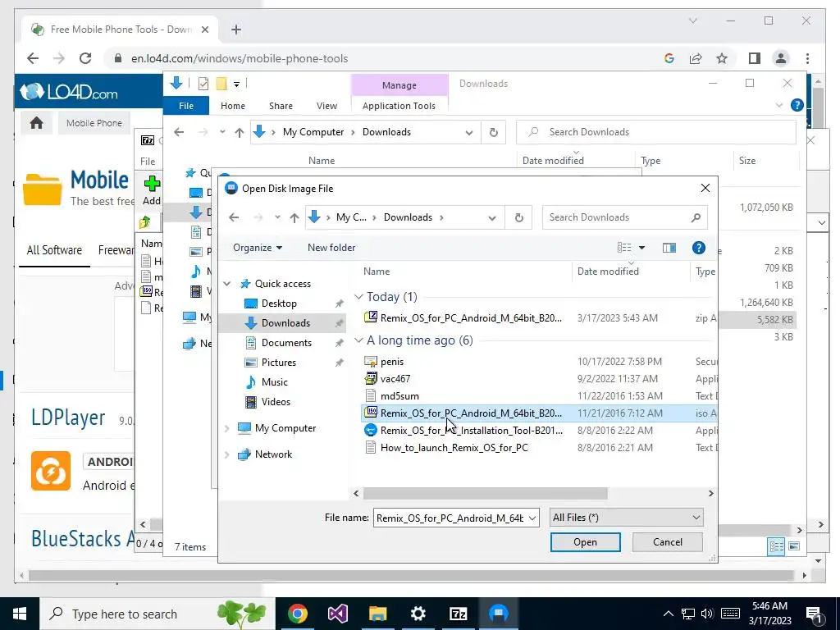Open the All Files type filter dropdown

[x=626, y=518]
